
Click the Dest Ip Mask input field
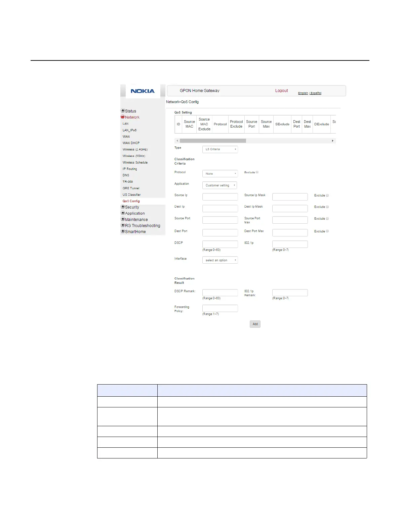coord(290,208)
